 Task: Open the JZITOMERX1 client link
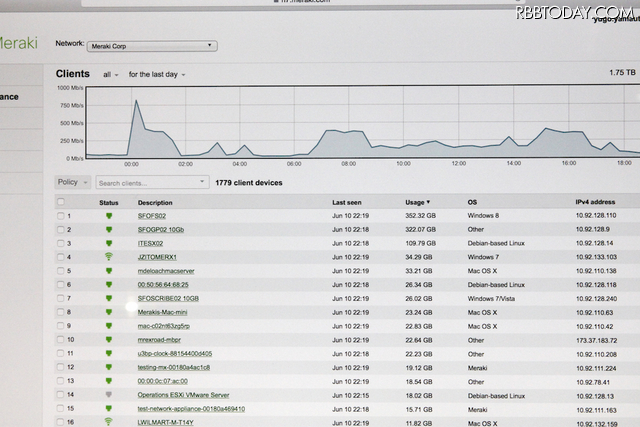click(157, 257)
